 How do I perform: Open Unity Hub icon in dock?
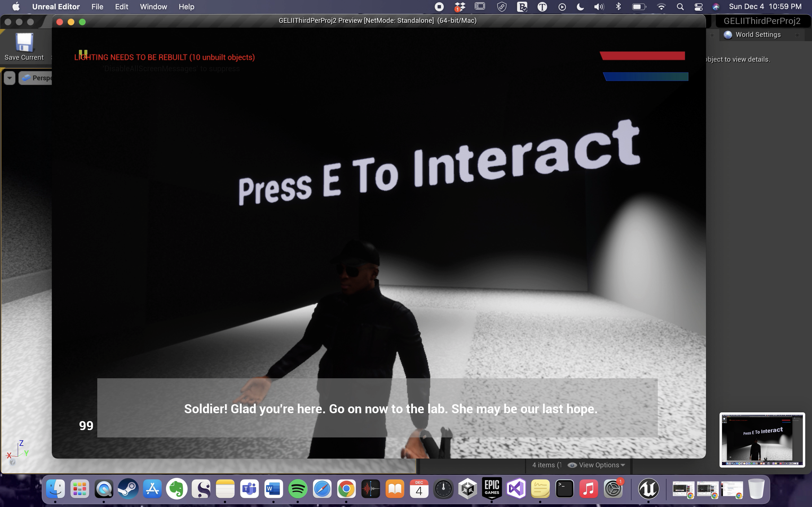(x=468, y=489)
